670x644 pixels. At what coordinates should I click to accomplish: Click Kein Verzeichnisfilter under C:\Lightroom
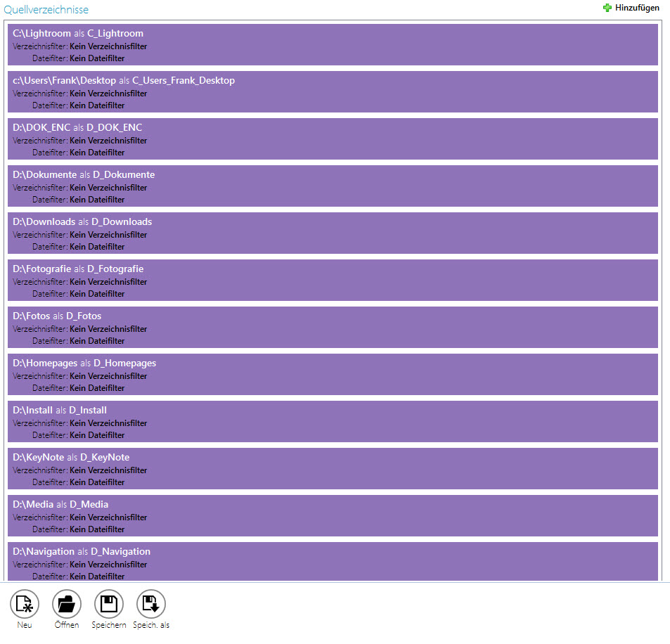click(108, 46)
